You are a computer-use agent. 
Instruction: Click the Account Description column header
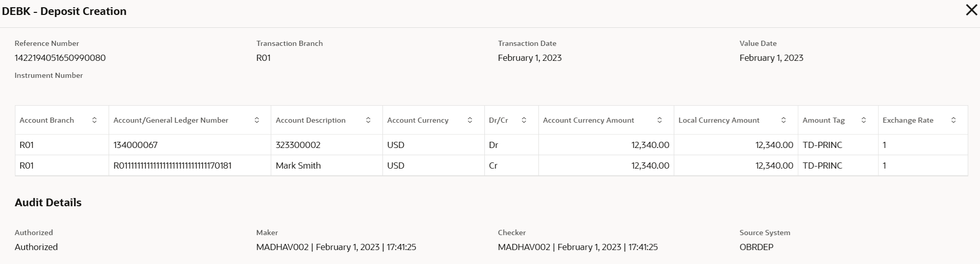(310, 120)
